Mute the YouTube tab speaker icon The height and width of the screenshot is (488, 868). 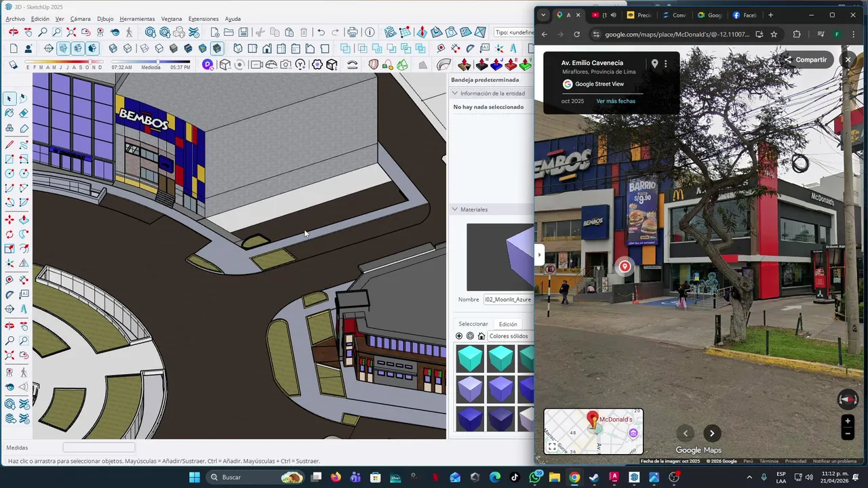point(613,15)
